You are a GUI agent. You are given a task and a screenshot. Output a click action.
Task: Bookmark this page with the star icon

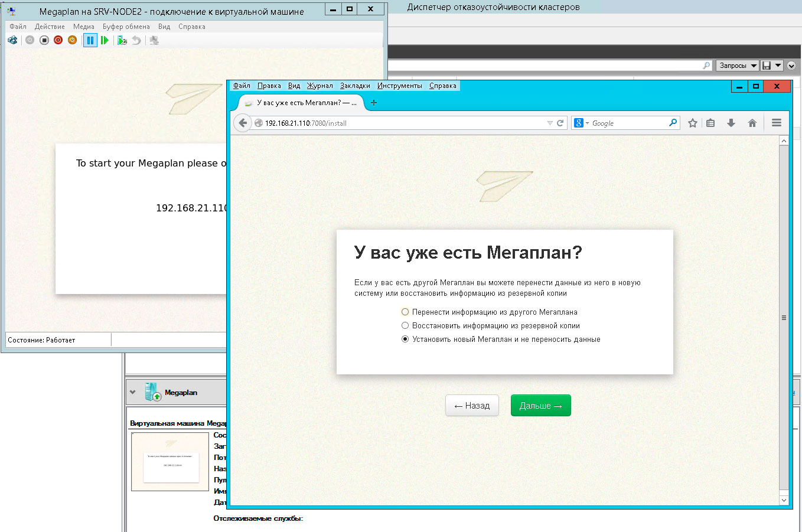[x=693, y=123]
